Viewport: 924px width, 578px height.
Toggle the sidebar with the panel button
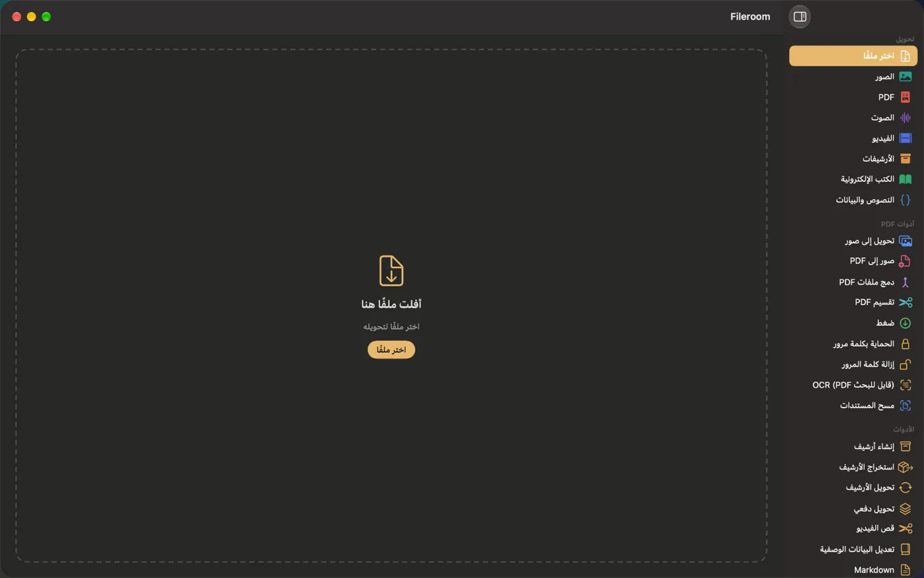coord(800,17)
